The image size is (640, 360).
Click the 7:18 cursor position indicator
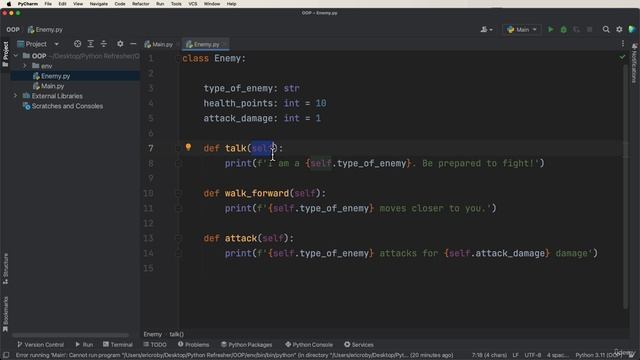489,355
